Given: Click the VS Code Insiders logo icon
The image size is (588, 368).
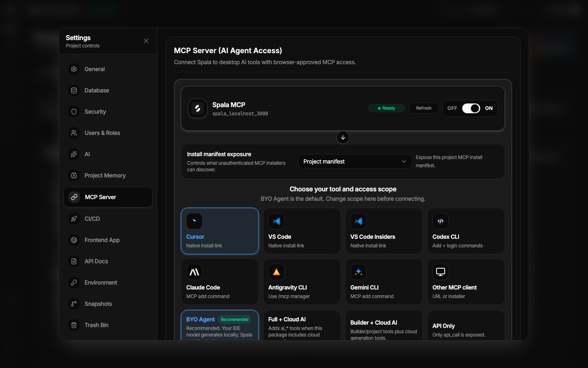Looking at the screenshot, I should click(359, 221).
